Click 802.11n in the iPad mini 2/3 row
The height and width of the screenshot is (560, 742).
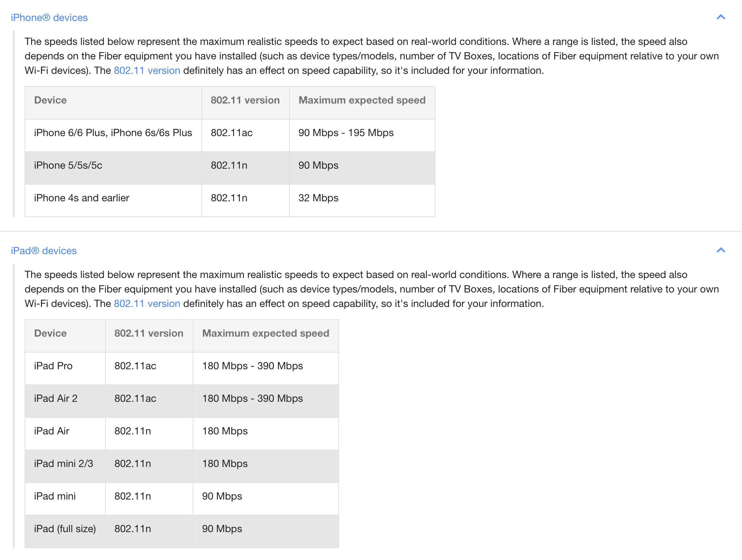[133, 464]
